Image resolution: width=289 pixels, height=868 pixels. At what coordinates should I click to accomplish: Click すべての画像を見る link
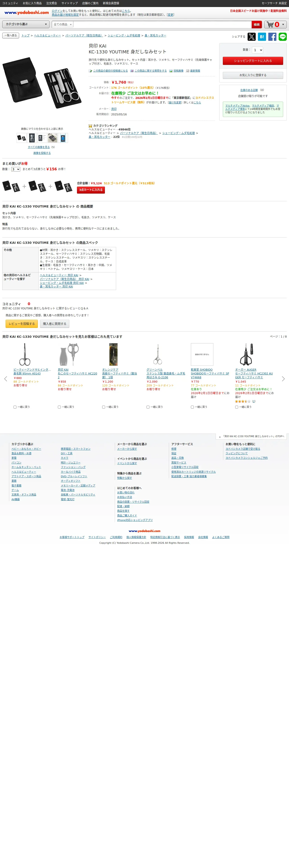[x=39, y=147]
